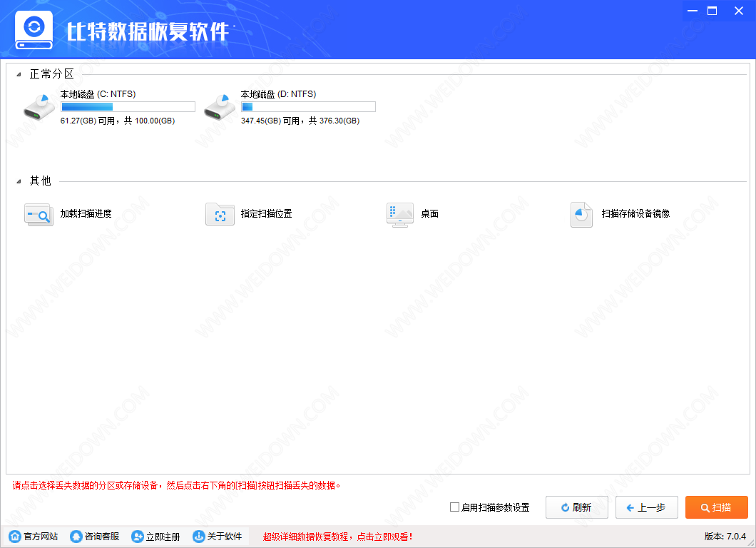Click the 扫描存储设备镜像 file icon
756x548 pixels.
[x=581, y=214]
